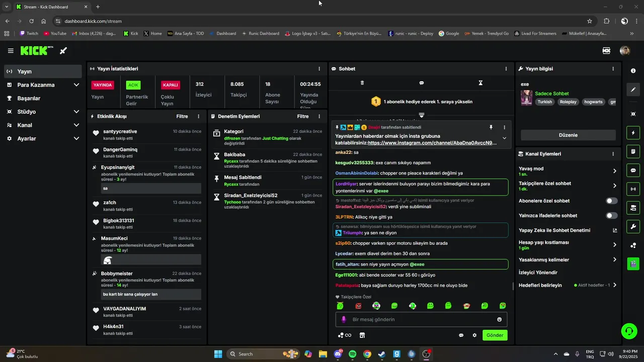Click the Bir mesaj gönderin input field
Image resolution: width=644 pixels, height=362 pixels.
coord(422,319)
